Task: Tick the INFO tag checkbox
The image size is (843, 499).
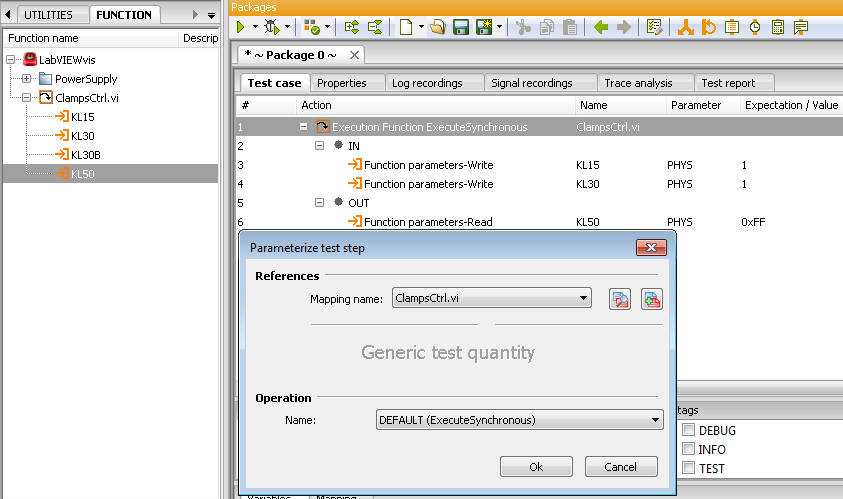Action: click(688, 448)
